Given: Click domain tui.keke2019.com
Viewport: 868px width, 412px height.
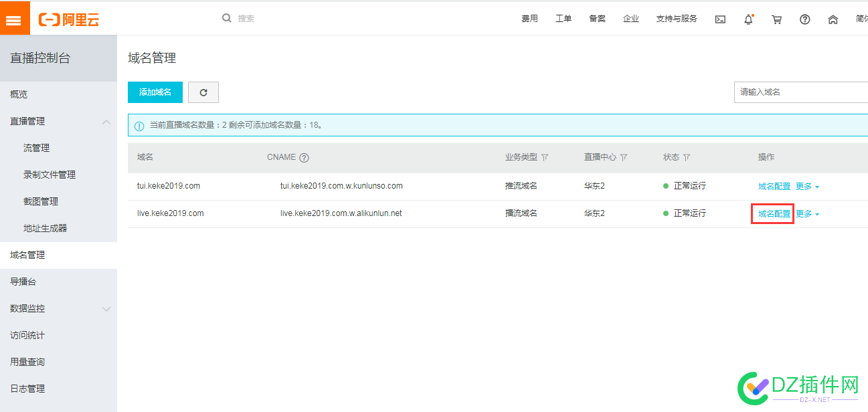Looking at the screenshot, I should pyautogui.click(x=169, y=186).
